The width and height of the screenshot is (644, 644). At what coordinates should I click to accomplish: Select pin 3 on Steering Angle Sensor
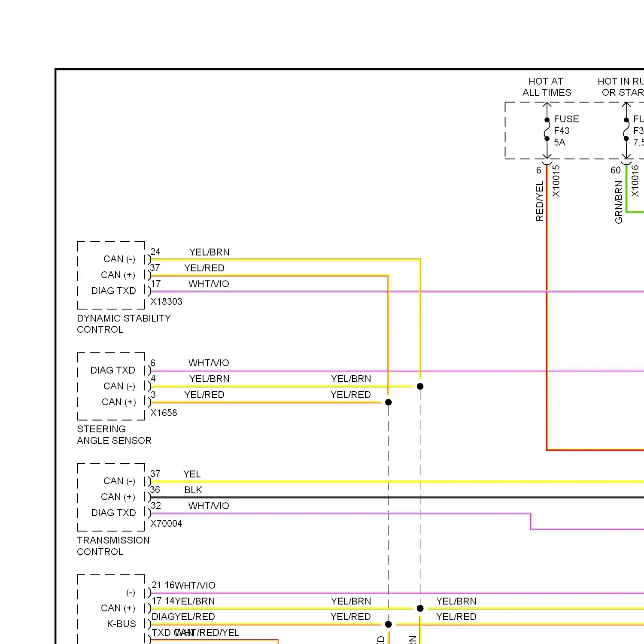153,394
